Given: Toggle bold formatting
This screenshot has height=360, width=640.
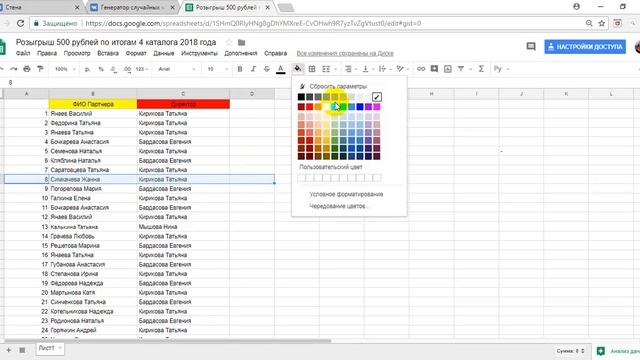Looking at the screenshot, I should pos(240,69).
